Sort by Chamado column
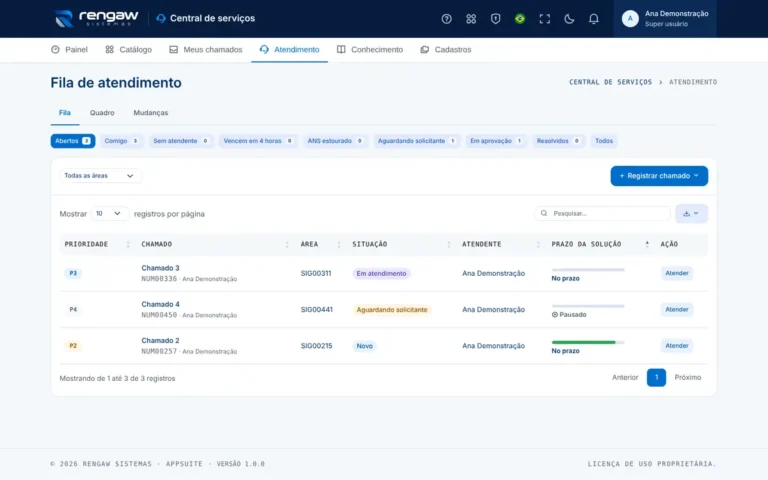This screenshot has height=480, width=768. [215, 244]
